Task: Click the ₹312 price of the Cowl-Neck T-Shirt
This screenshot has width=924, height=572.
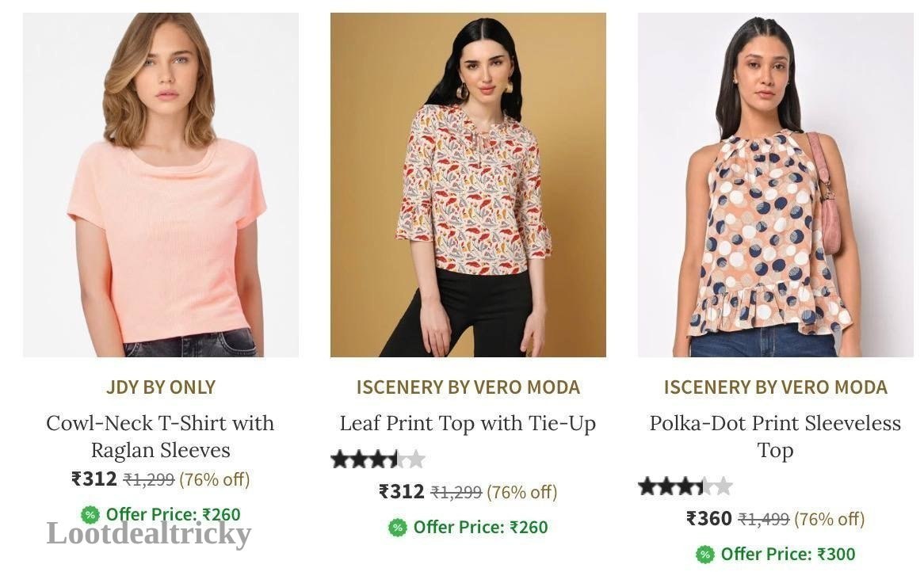Action: pos(94,479)
